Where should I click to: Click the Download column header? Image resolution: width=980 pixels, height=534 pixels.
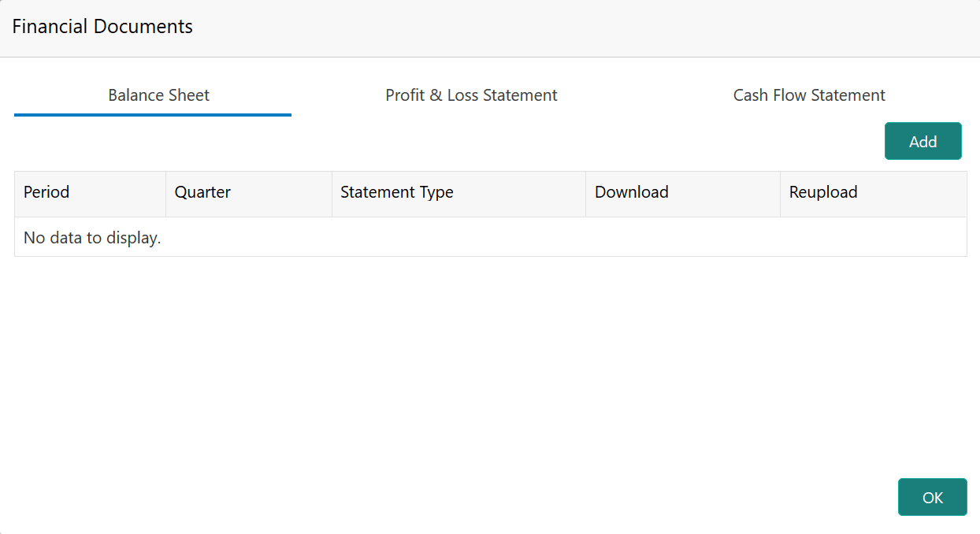tap(683, 193)
